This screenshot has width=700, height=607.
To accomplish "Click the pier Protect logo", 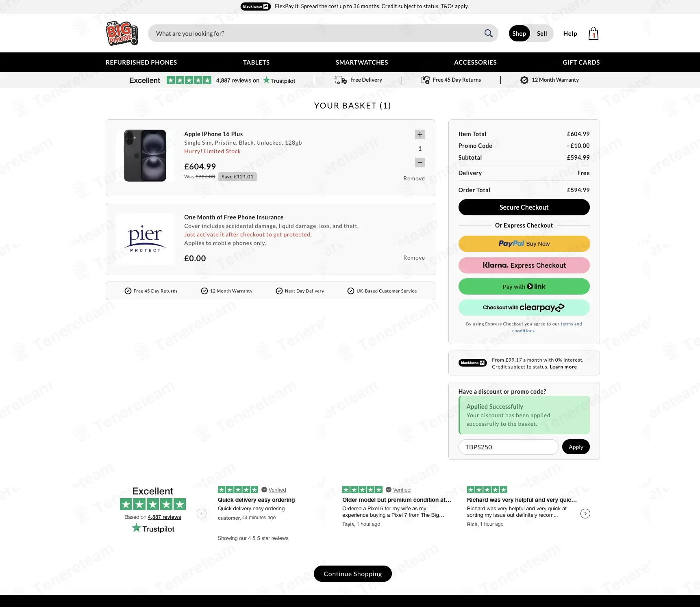I will [x=145, y=239].
